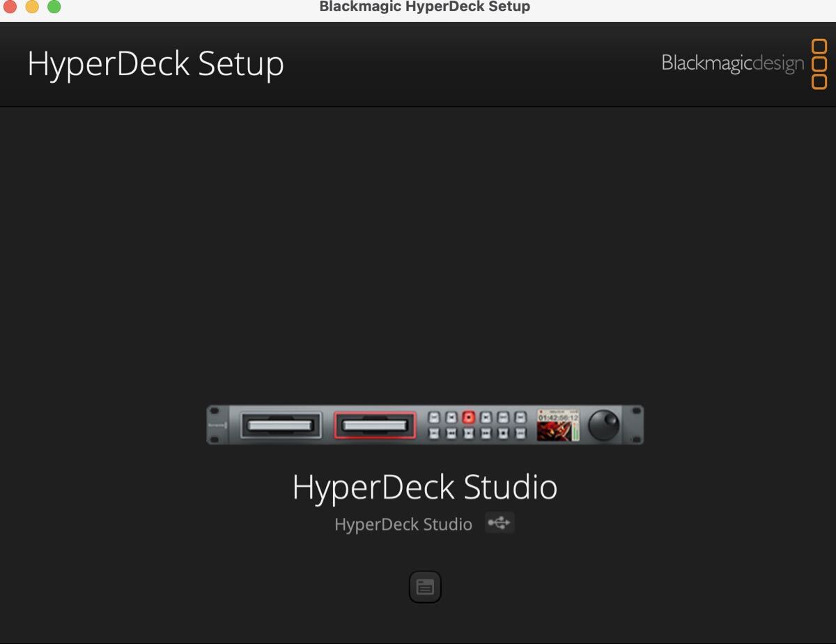Click the round jog wheel knob on the deck
The width and height of the screenshot is (836, 644).
603,424
